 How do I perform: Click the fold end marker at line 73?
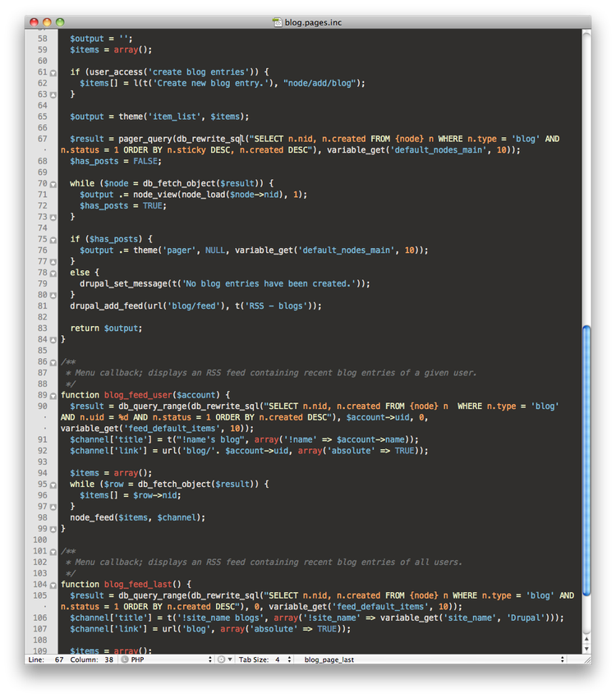click(53, 218)
